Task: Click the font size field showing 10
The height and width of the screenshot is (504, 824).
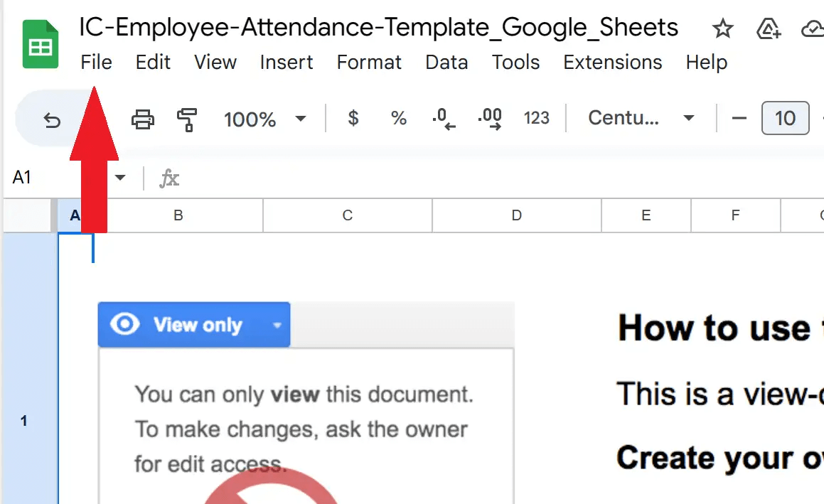Action: coord(785,118)
